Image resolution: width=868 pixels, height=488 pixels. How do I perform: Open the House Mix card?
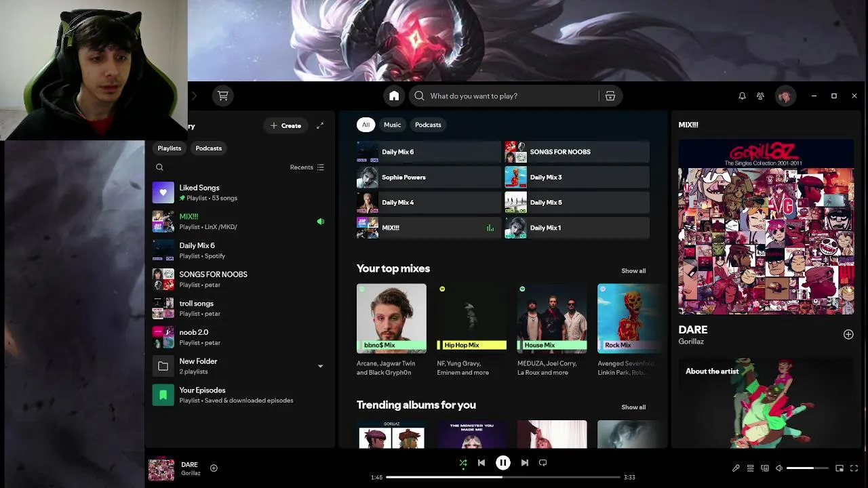[551, 330]
